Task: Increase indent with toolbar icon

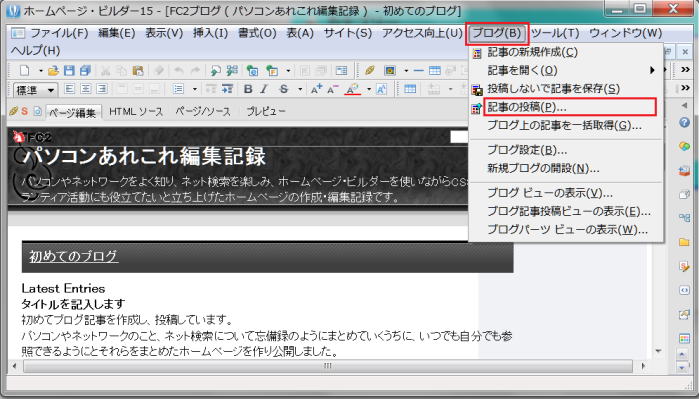Action: pyautogui.click(x=227, y=89)
